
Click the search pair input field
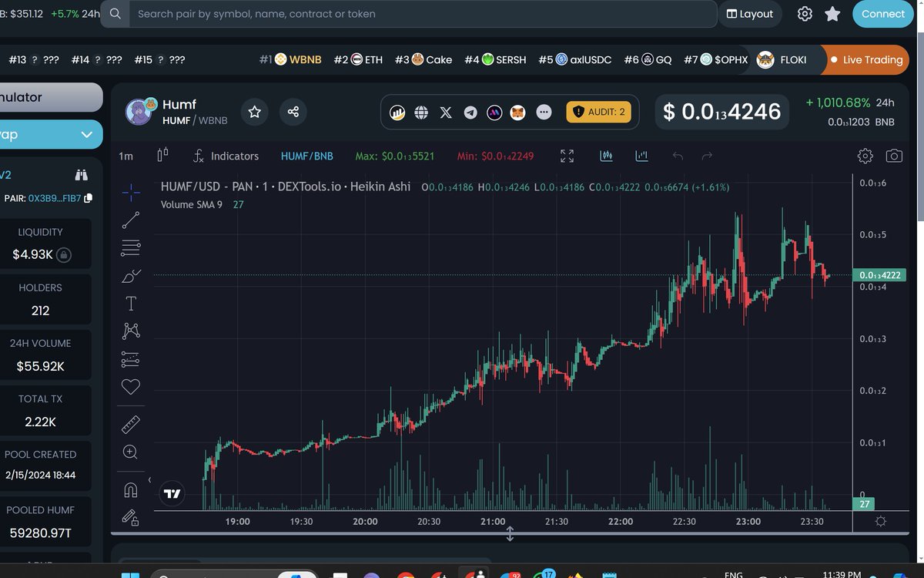click(x=422, y=14)
